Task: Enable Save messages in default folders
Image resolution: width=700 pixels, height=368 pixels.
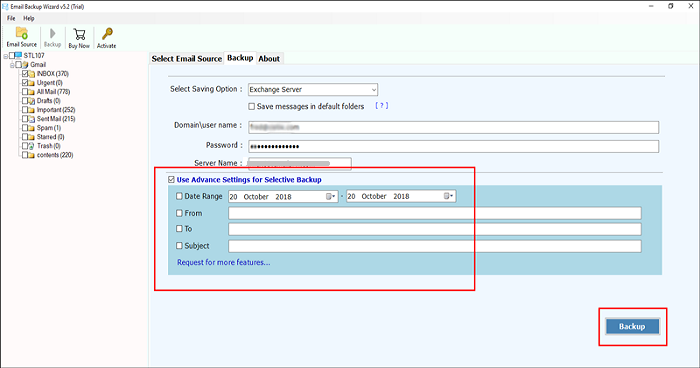Action: point(252,106)
